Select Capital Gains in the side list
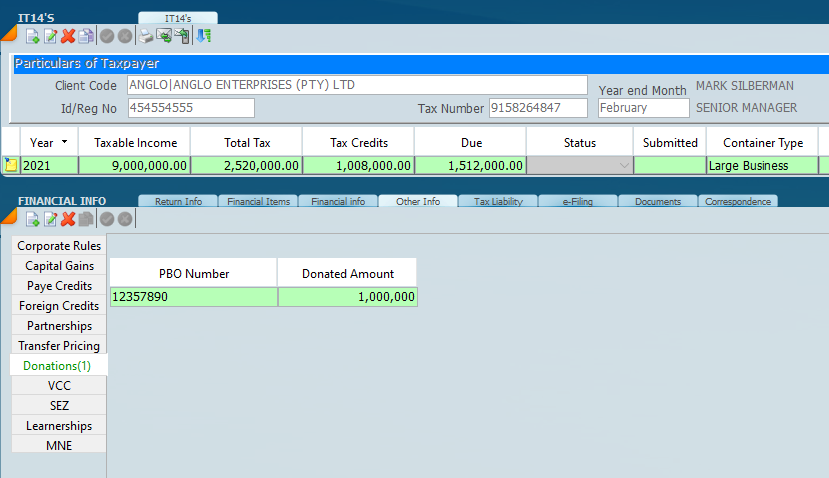This screenshot has width=829, height=478. pos(59,266)
